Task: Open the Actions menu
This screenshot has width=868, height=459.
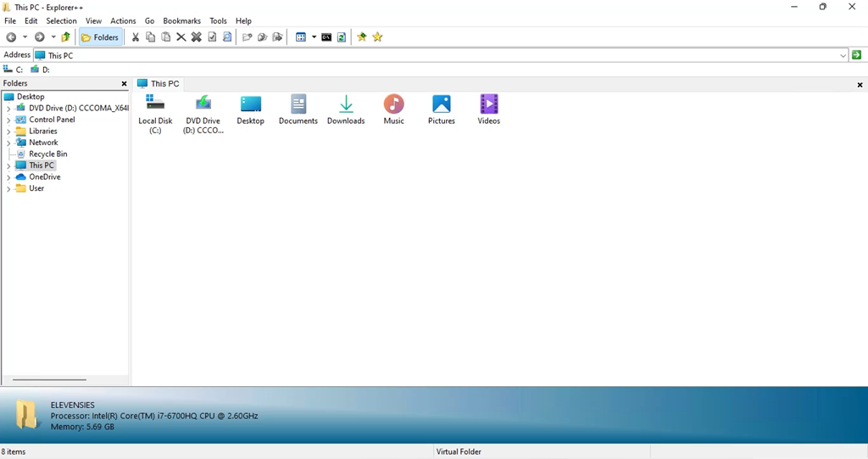Action: pyautogui.click(x=123, y=20)
